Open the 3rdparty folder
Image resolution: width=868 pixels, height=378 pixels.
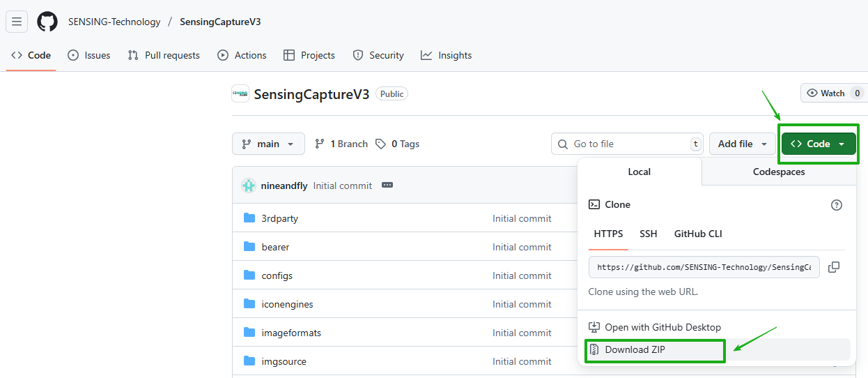[x=280, y=218]
